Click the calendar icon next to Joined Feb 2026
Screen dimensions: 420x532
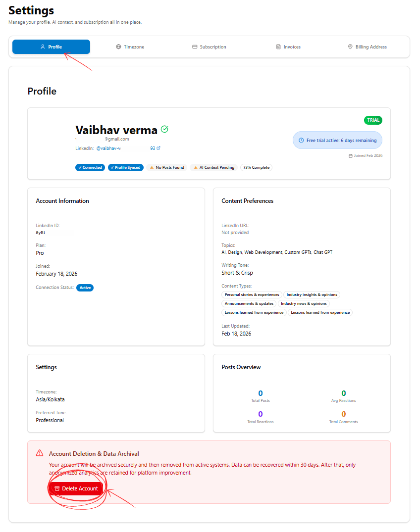tap(351, 155)
